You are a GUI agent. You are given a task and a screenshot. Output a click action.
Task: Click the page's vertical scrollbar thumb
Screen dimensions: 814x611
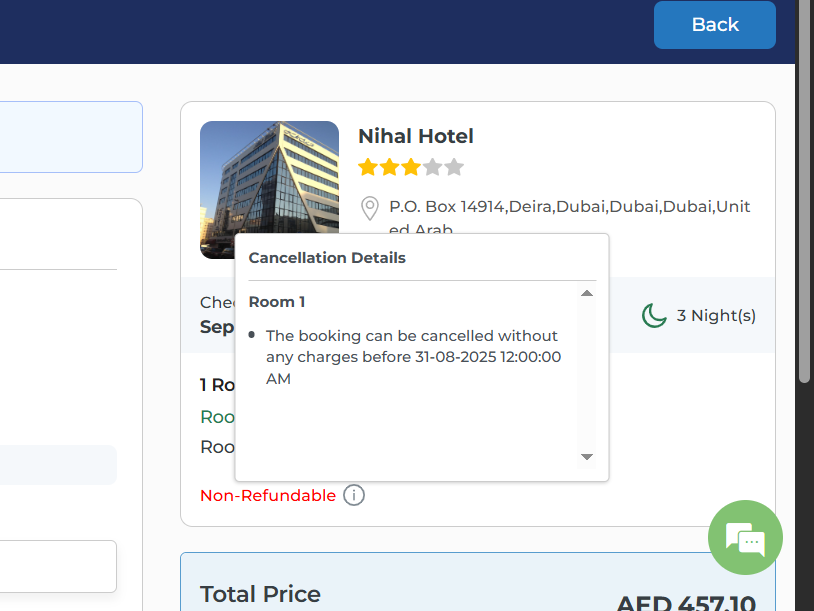[804, 190]
